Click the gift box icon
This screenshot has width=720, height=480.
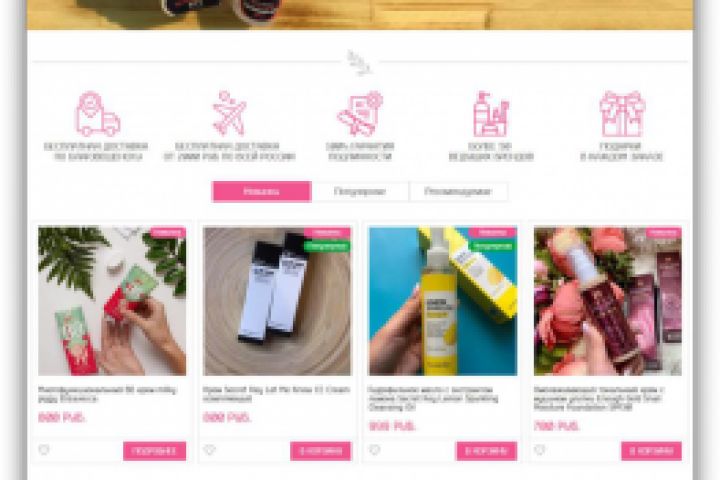(x=622, y=113)
